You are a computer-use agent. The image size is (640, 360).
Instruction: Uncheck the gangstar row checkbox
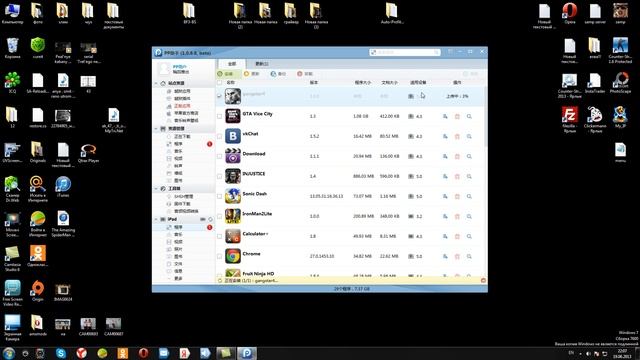click(x=220, y=96)
